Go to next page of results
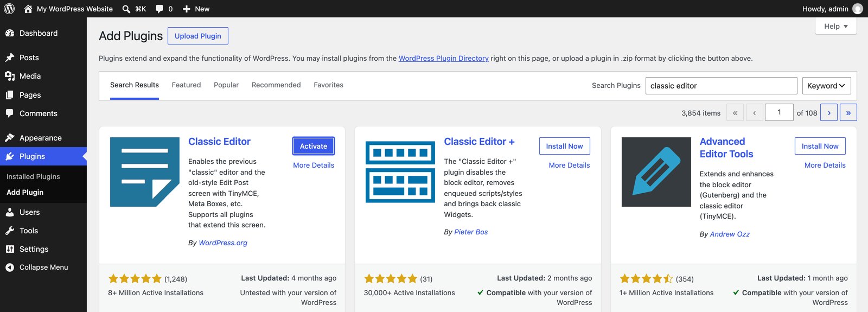Viewport: 868px width, 312px height. [829, 112]
